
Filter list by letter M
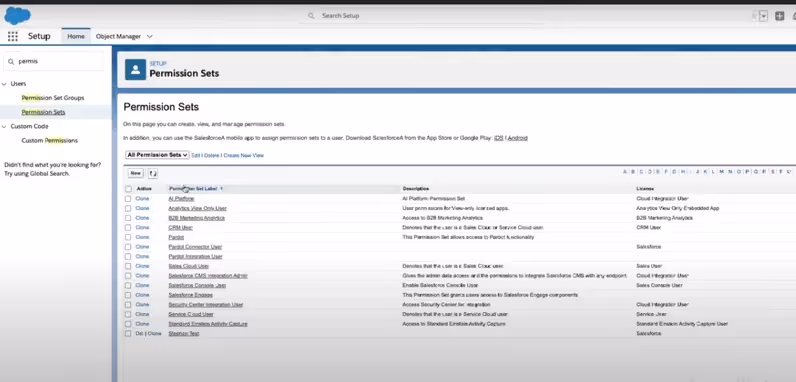coord(721,172)
